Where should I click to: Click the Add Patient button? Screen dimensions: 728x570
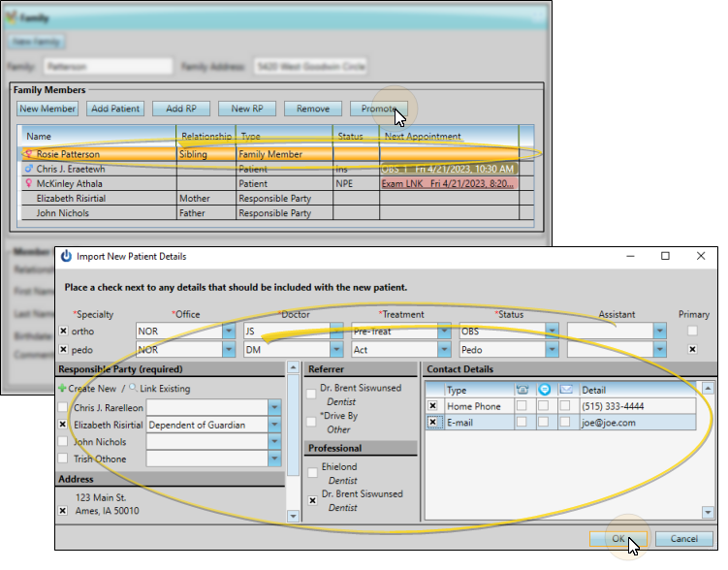pos(114,110)
